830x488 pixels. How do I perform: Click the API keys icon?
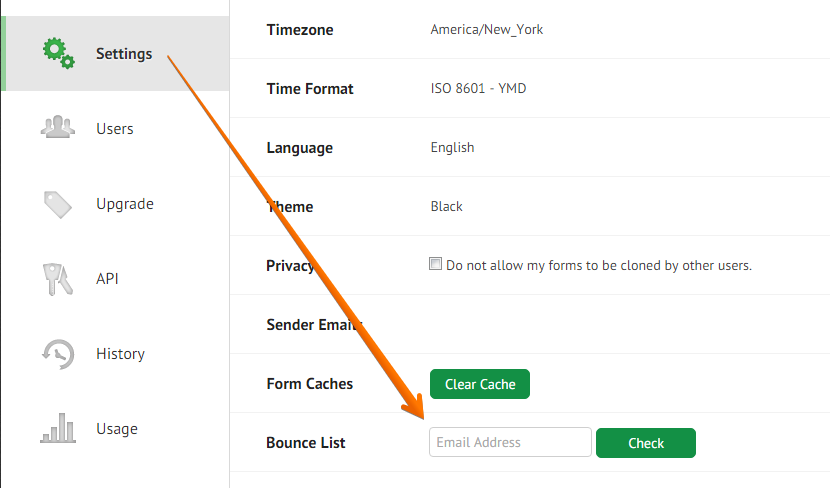coord(58,279)
